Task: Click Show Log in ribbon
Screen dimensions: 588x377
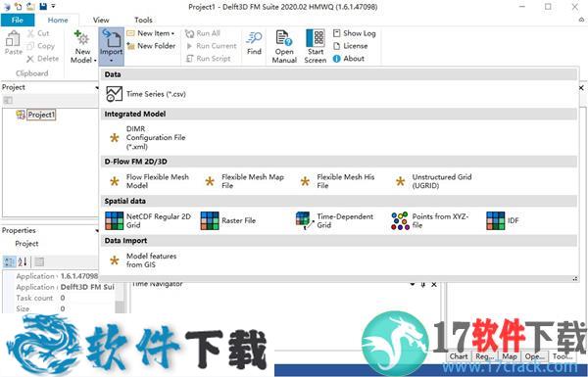Action: coord(354,33)
